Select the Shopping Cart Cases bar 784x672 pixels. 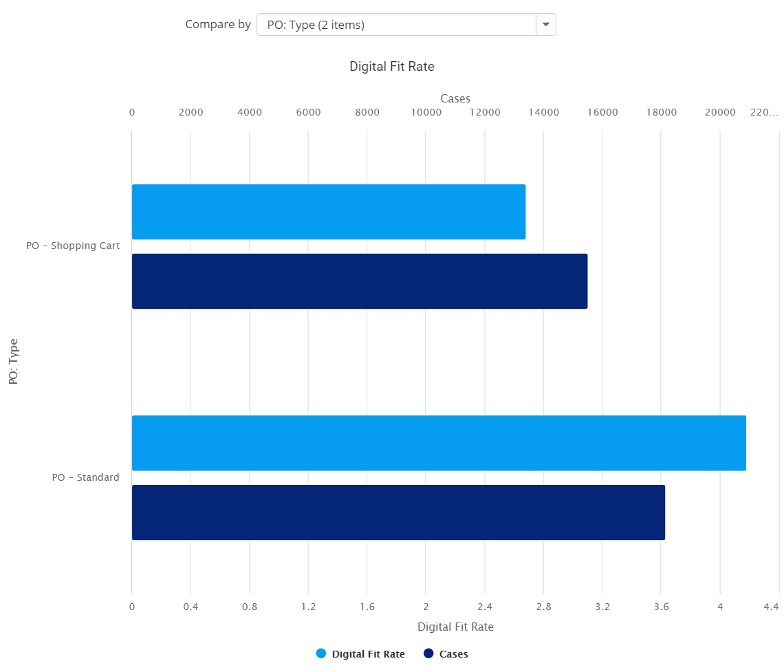coord(360,281)
